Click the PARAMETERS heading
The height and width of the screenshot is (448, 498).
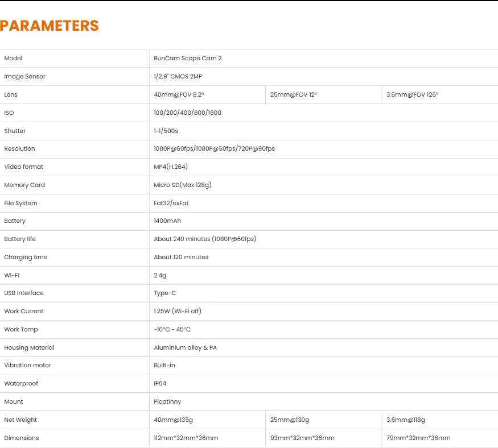tap(50, 26)
